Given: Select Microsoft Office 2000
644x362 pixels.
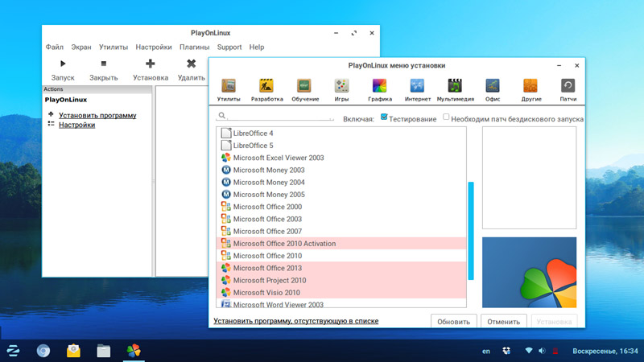Looking at the screenshot, I should 341,207.
